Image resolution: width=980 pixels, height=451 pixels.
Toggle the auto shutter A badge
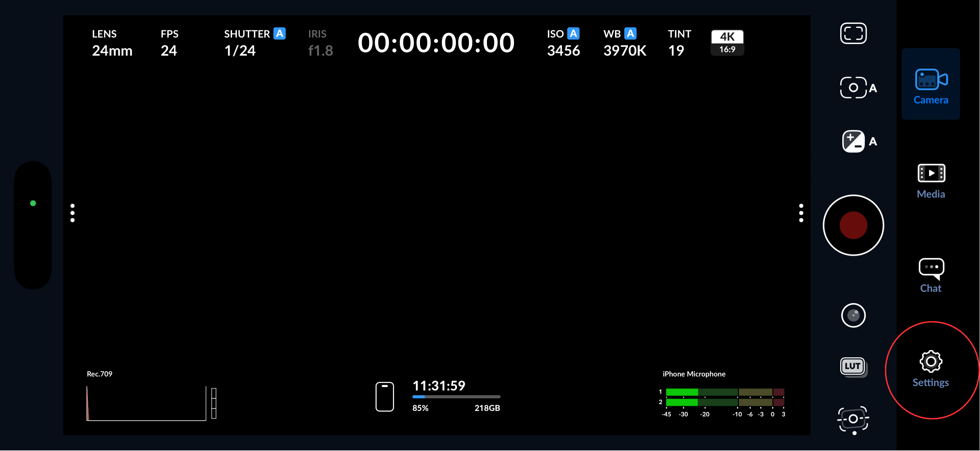(280, 33)
